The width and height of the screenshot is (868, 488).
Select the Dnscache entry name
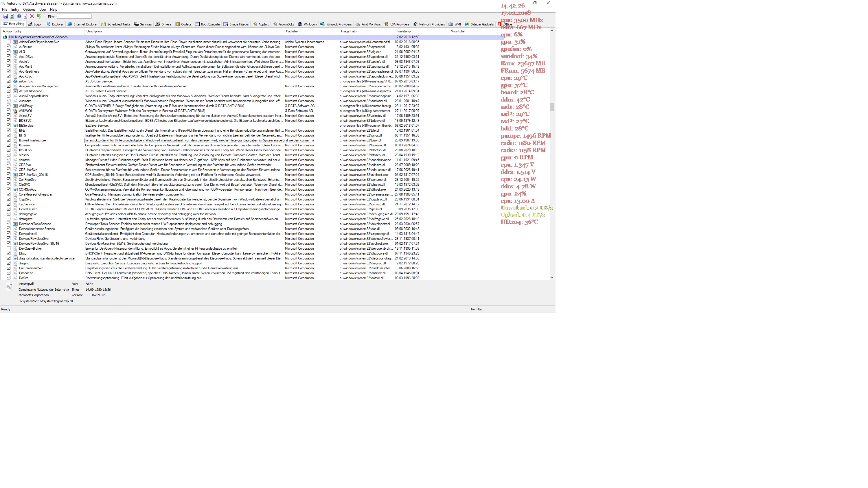pos(26,273)
